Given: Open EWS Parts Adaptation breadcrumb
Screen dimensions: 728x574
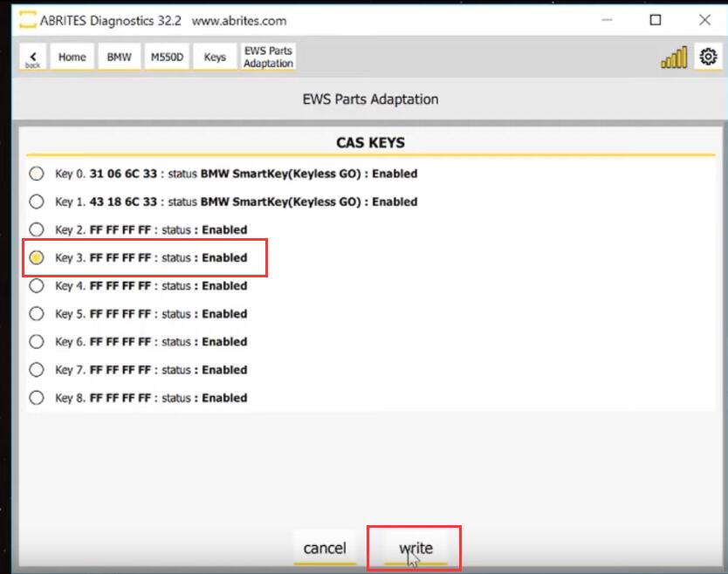Looking at the screenshot, I should tap(268, 57).
